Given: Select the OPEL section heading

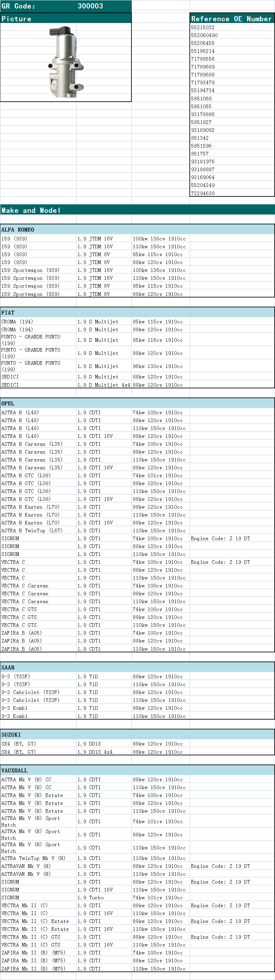Looking at the screenshot, I should point(8,403).
